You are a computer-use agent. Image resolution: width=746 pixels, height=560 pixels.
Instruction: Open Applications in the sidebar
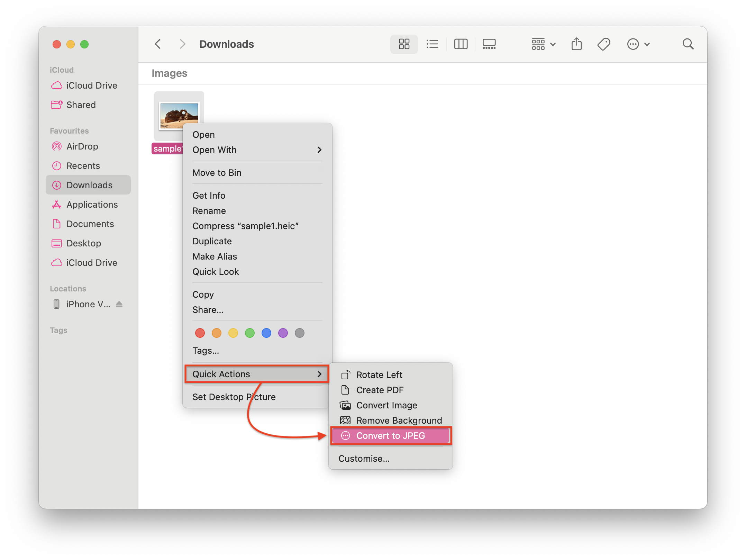point(88,205)
